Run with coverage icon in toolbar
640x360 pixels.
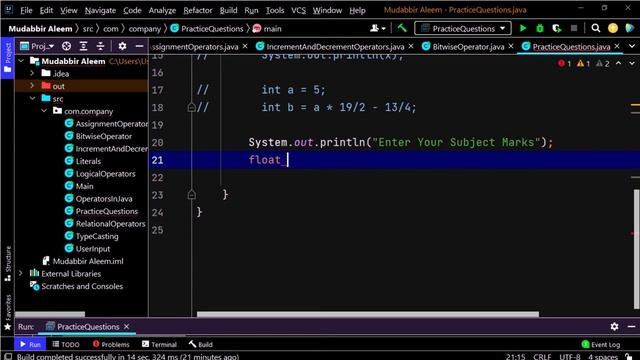[557, 28]
